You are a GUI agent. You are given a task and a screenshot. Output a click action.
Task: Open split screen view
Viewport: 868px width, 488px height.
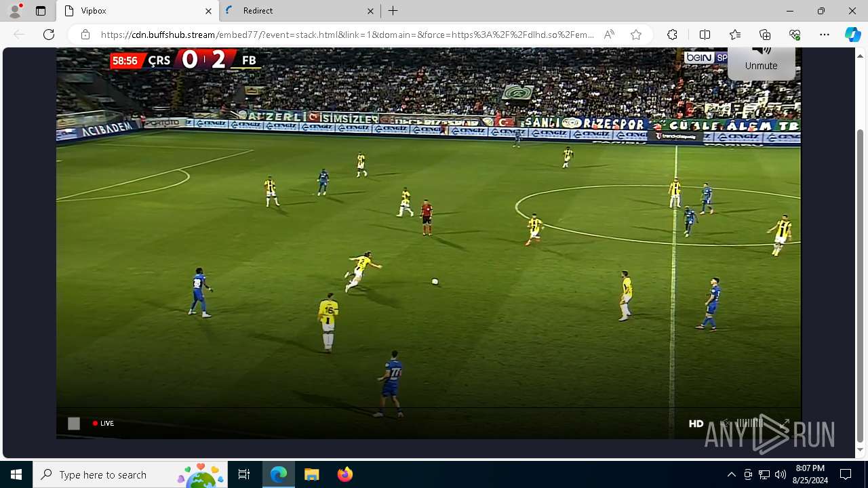(705, 35)
